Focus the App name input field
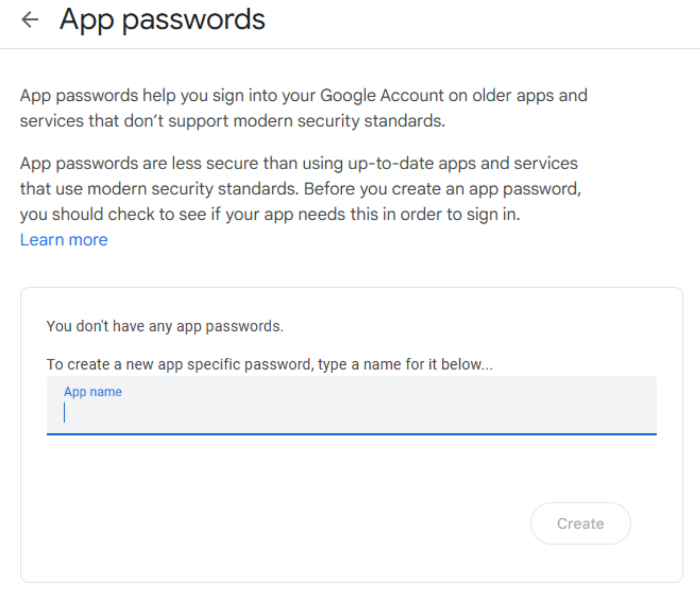This screenshot has height=600, width=700. coord(352,412)
